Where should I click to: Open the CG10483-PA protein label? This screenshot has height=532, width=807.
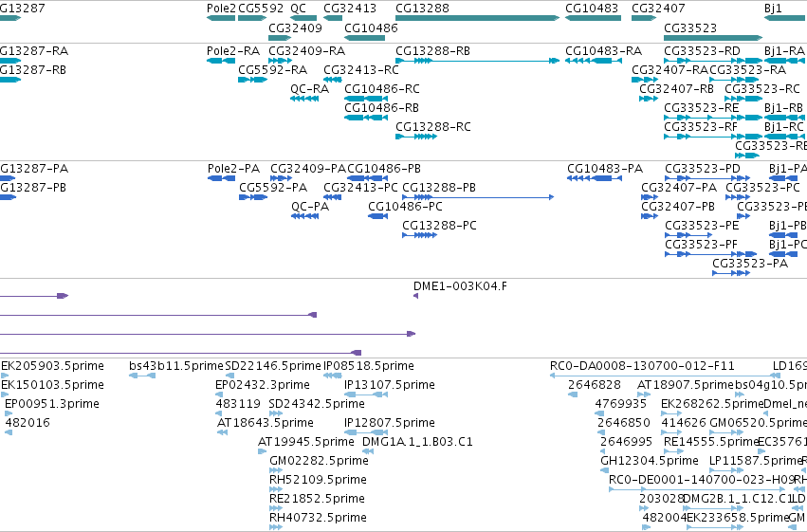pyautogui.click(x=605, y=169)
